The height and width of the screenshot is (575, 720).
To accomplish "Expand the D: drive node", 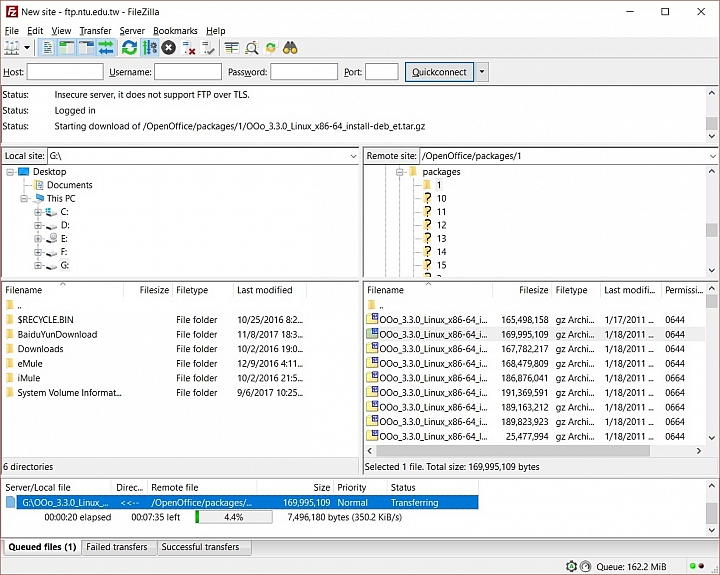I will (38, 225).
